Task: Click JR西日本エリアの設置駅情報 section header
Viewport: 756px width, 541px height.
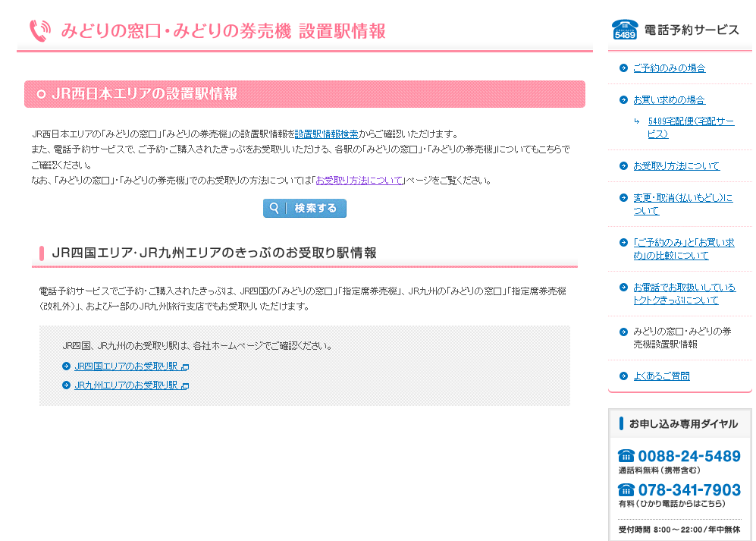Action: pos(305,94)
